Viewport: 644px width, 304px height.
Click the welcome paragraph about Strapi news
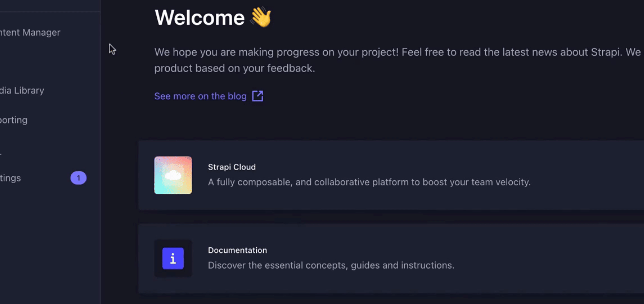[398, 60]
